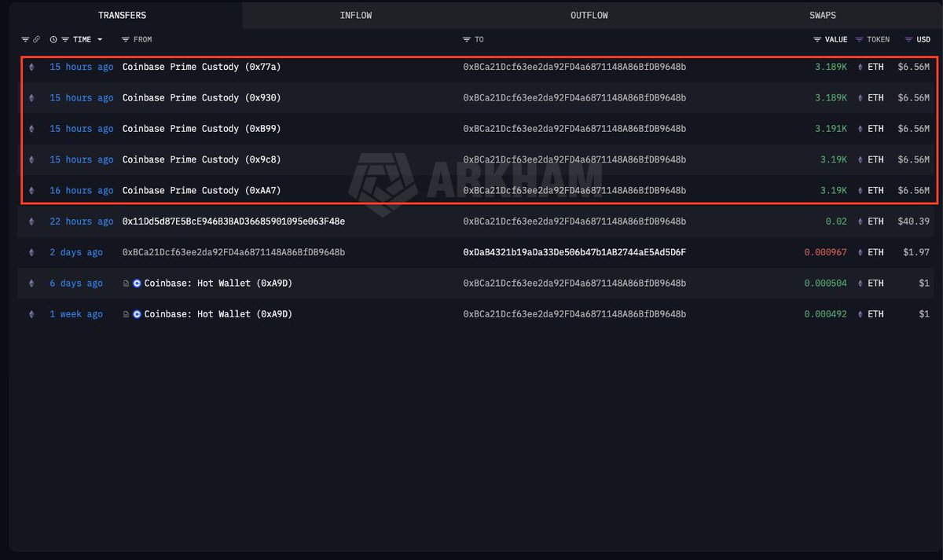This screenshot has height=560, width=943.
Task: Click the 3.191K value cell
Action: coord(831,129)
